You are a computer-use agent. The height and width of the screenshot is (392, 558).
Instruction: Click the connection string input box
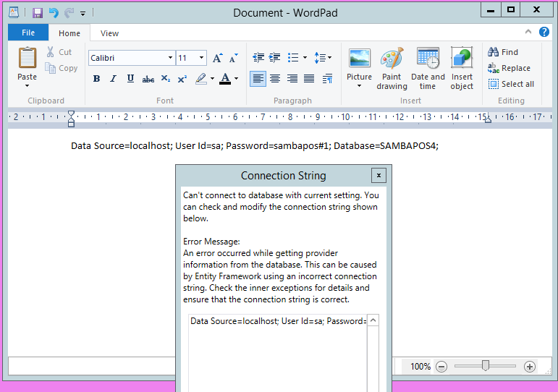pyautogui.click(x=279, y=353)
